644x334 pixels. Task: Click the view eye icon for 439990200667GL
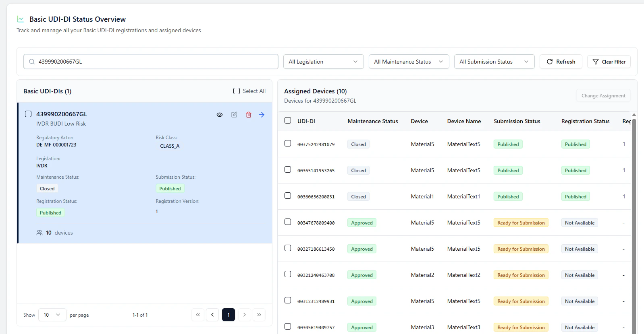220,115
